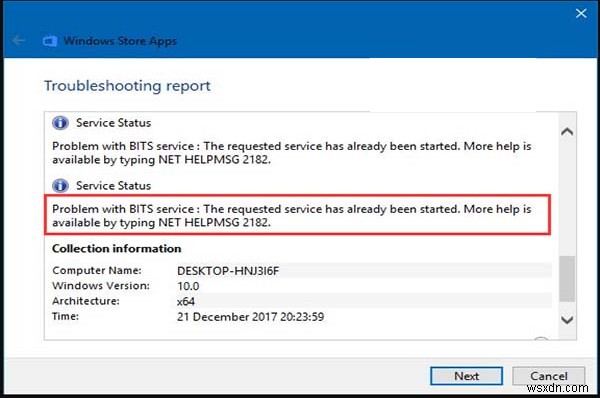Select the Troubleshooting report heading
The height and width of the screenshot is (398, 600).
(127, 86)
